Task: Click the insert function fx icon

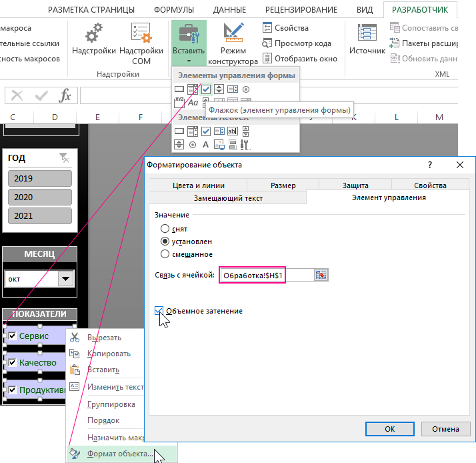Action: [x=65, y=96]
